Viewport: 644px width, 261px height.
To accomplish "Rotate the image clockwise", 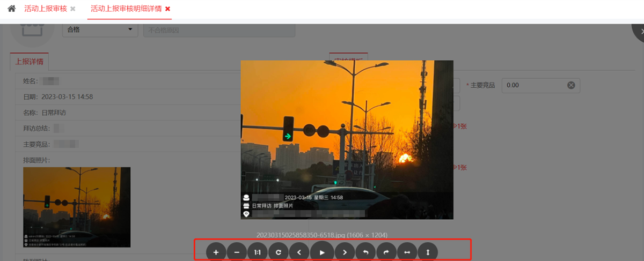I will click(x=386, y=252).
